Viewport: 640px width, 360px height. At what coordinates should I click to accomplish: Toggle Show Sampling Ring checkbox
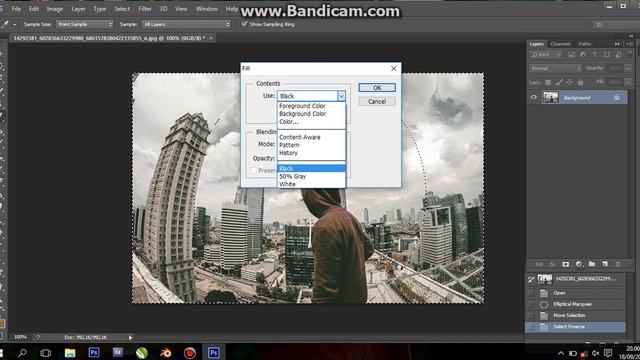pyautogui.click(x=244, y=24)
